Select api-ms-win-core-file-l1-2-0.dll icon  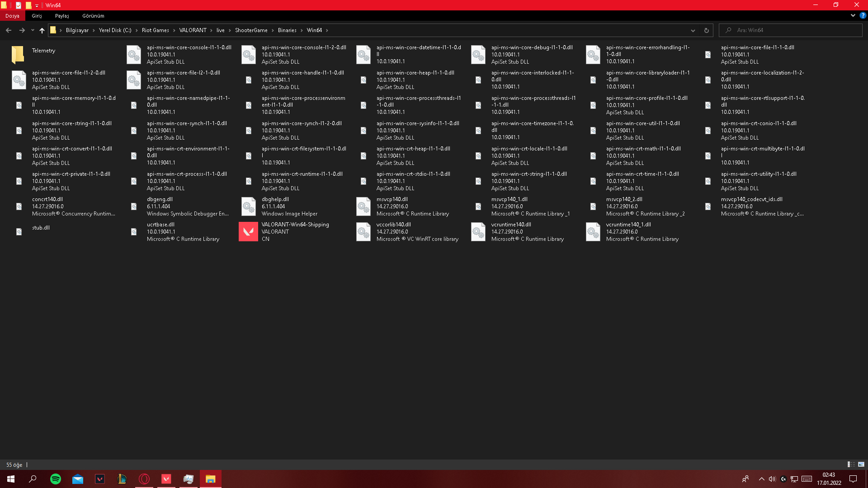(19, 80)
